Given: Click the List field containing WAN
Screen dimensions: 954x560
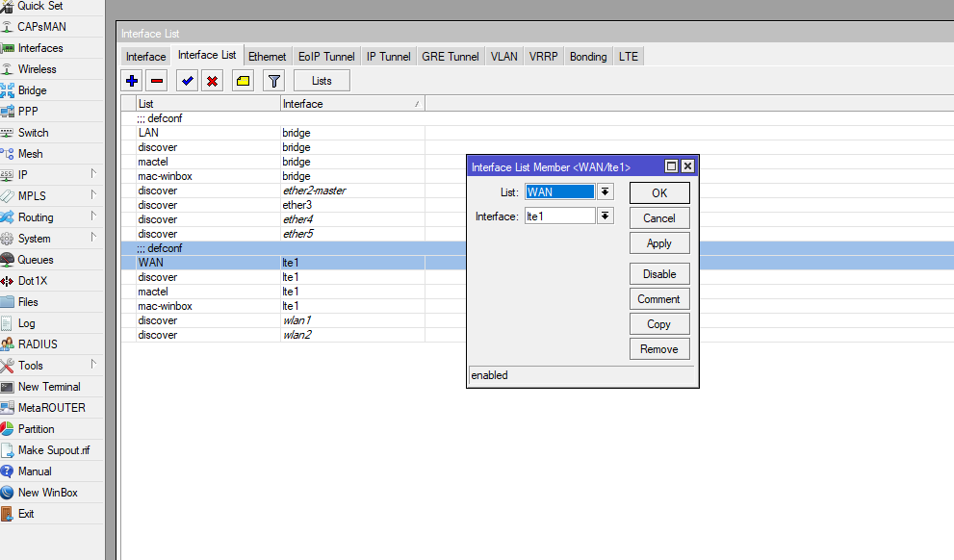Looking at the screenshot, I should tap(559, 192).
